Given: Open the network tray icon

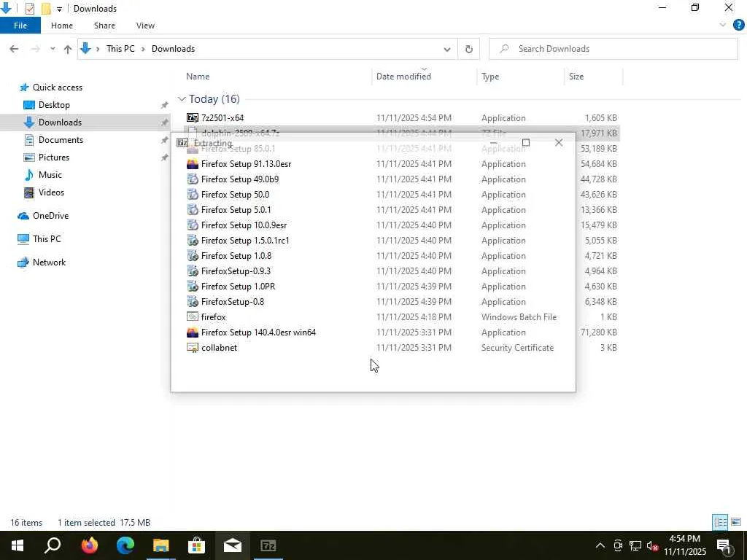Looking at the screenshot, I should click(x=635, y=545).
